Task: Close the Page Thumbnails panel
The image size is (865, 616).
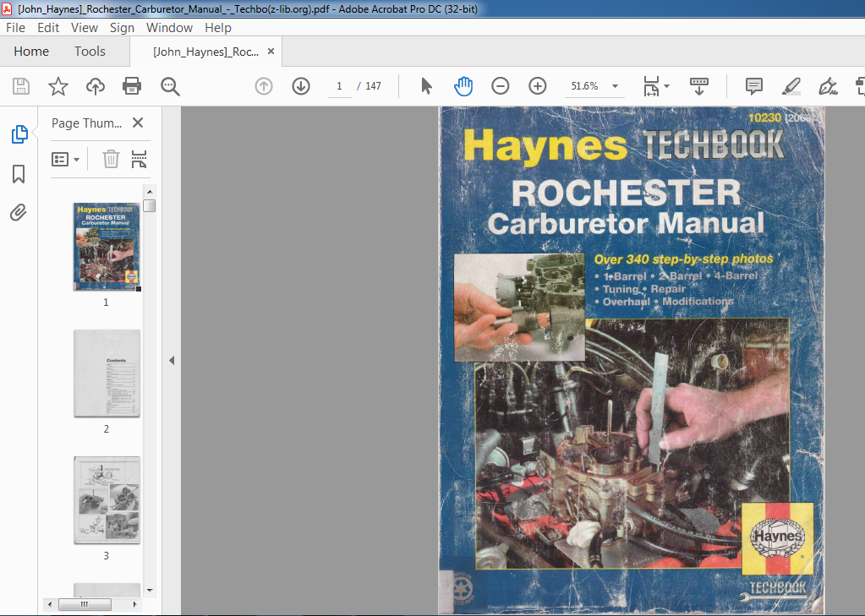Action: pos(138,123)
